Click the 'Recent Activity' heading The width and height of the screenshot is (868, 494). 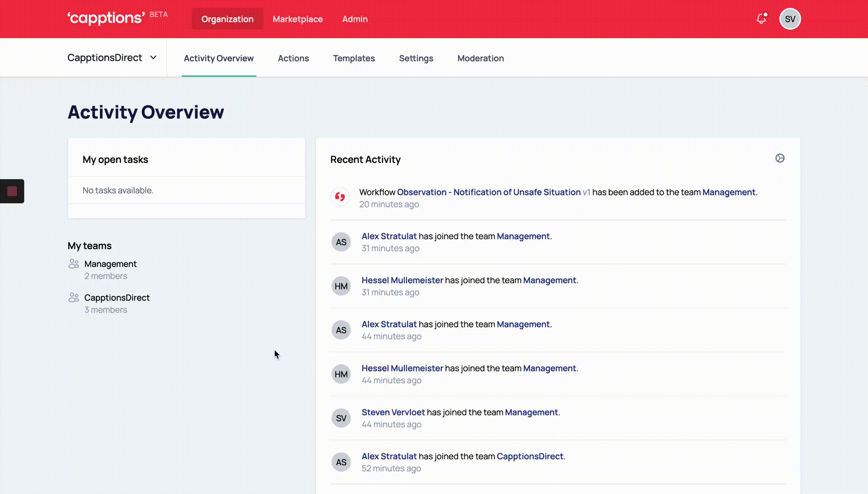click(x=365, y=160)
